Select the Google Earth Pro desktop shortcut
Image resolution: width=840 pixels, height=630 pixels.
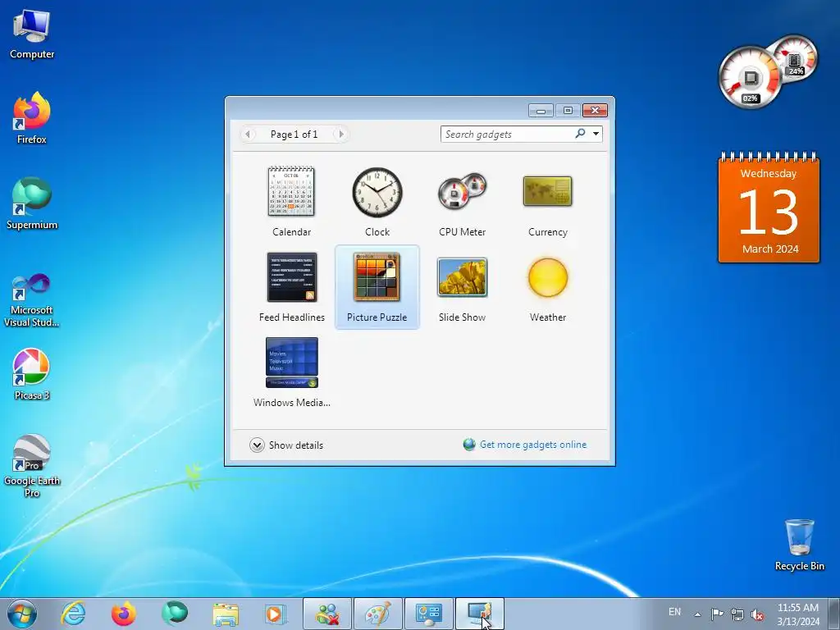[x=32, y=465]
